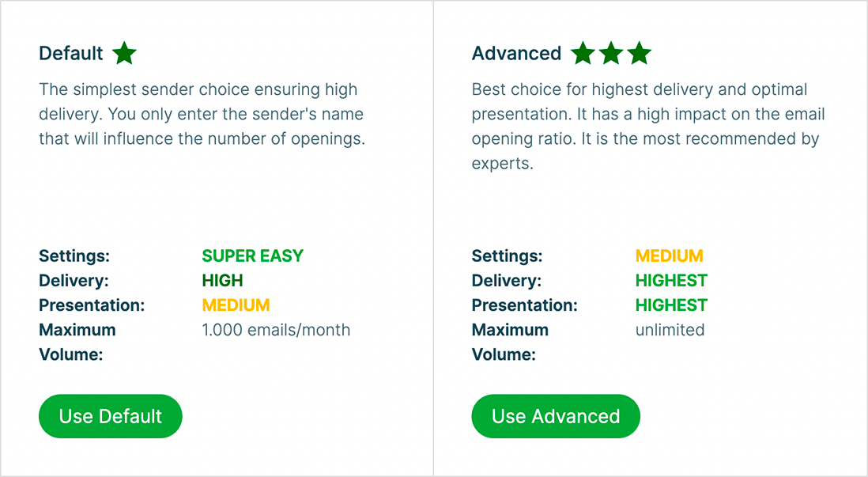Select the Advanced heading text
Viewport: 868px width, 477px height.
(516, 54)
